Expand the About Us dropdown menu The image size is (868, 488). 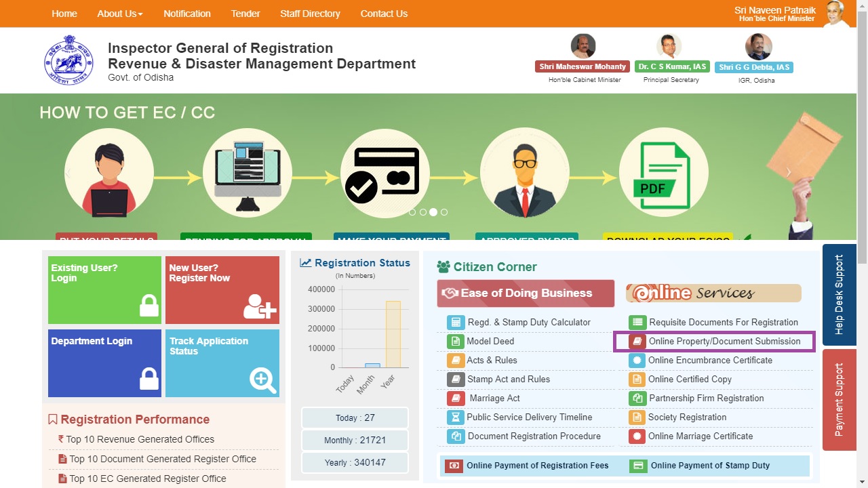[x=120, y=14]
